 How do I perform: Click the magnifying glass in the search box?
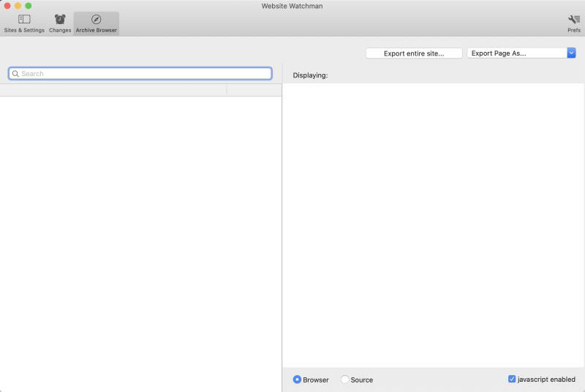[x=15, y=74]
